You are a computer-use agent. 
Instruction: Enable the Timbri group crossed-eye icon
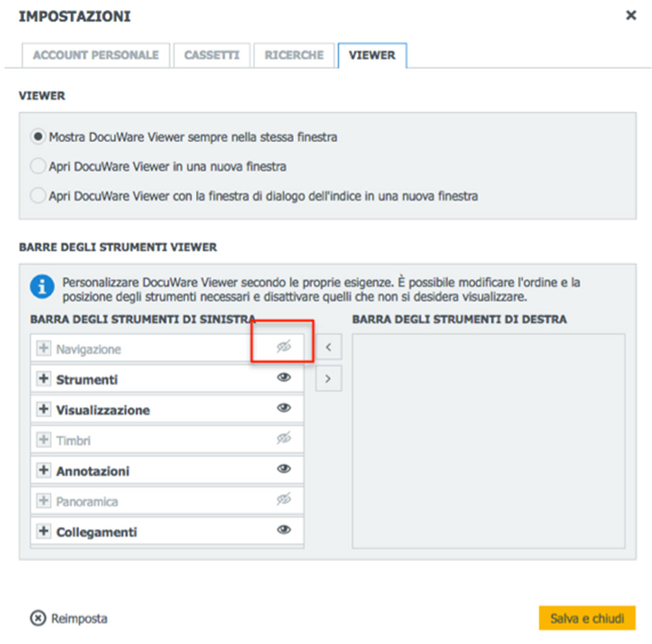coord(284,438)
